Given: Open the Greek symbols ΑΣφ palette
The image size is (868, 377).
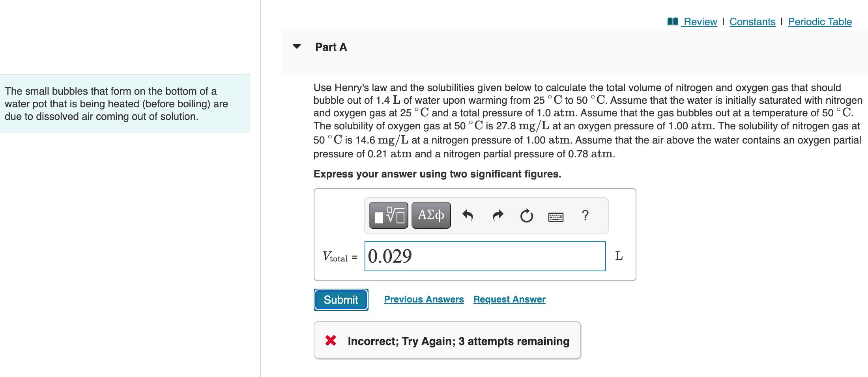Looking at the screenshot, I should [431, 215].
